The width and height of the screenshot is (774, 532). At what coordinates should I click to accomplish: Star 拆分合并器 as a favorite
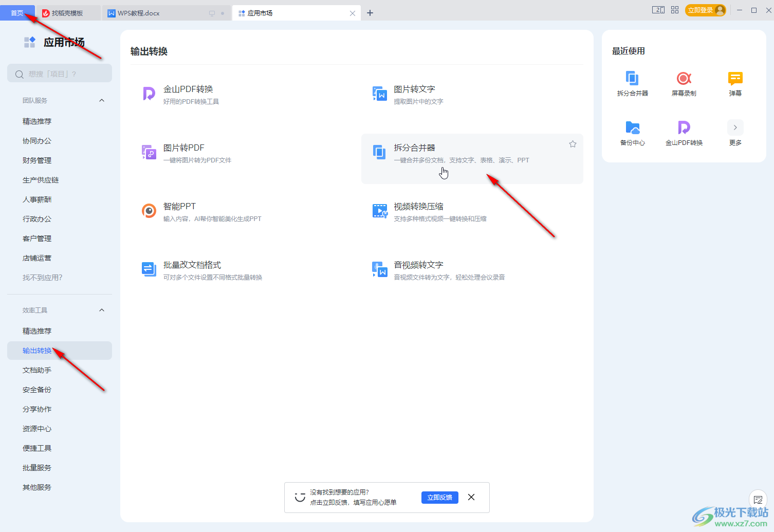click(x=573, y=144)
